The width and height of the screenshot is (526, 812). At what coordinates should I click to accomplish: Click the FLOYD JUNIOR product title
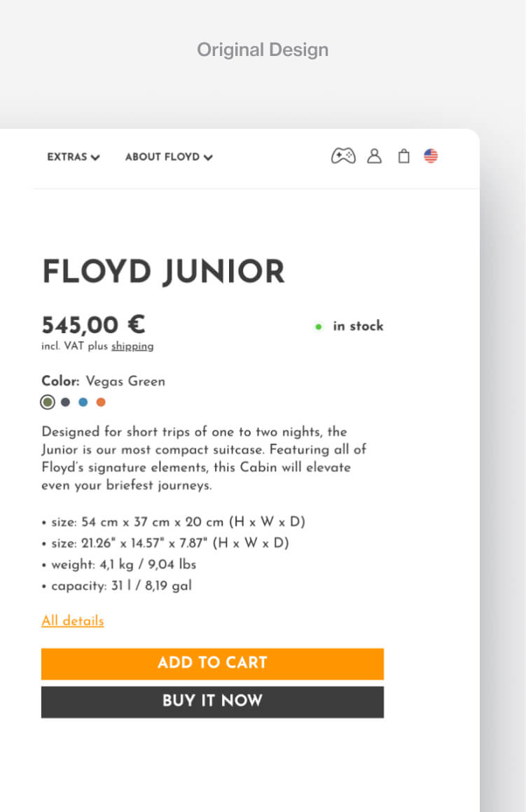coord(164,272)
